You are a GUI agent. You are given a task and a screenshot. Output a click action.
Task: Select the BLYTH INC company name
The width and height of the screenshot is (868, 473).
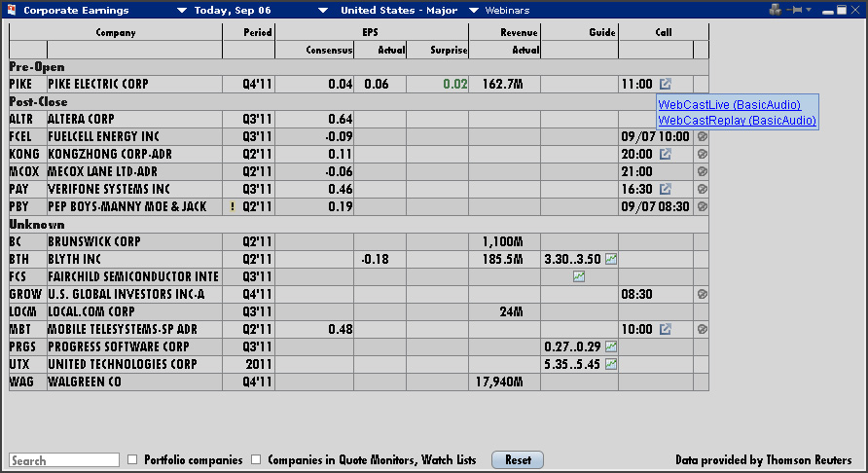click(74, 259)
